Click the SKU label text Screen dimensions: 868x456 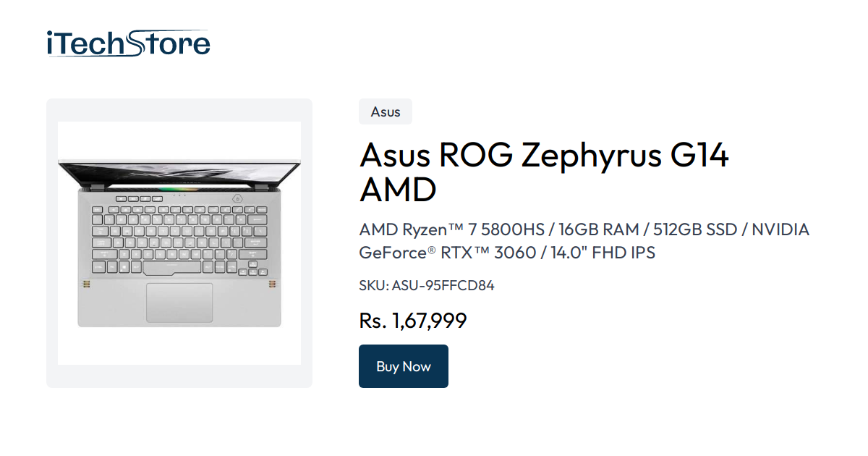(373, 285)
